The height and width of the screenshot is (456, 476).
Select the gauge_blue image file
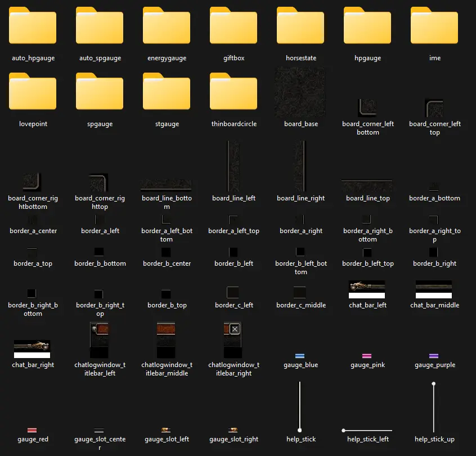click(x=300, y=356)
